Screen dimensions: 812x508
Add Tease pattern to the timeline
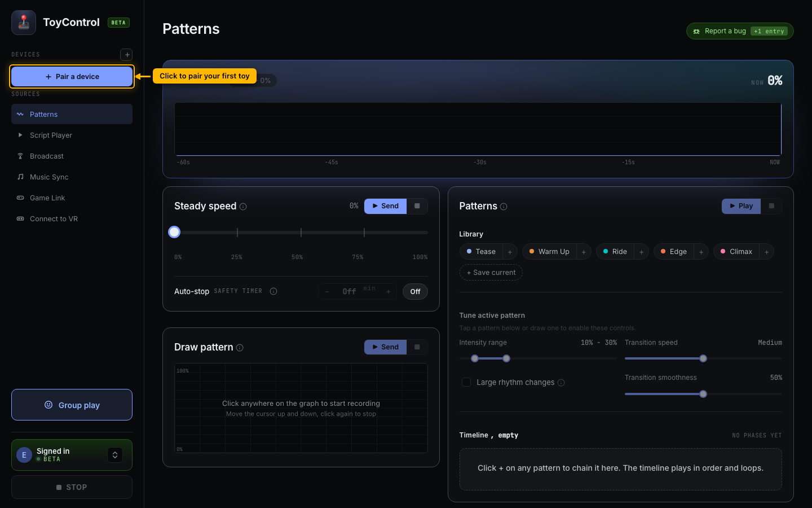tap(510, 252)
